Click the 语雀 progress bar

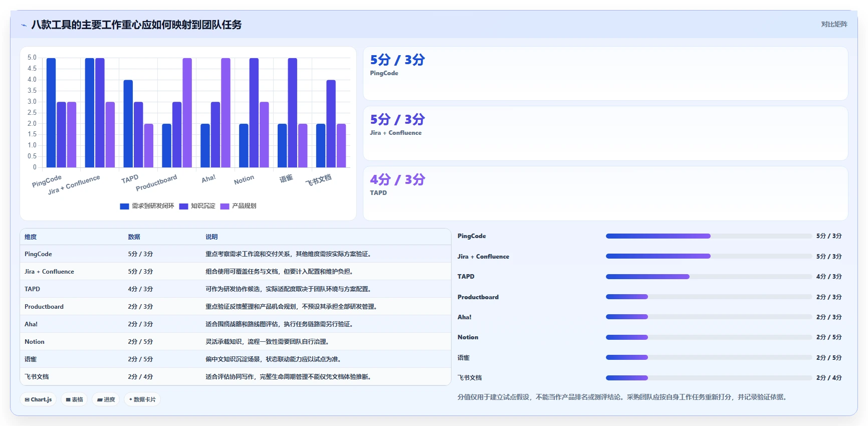709,357
